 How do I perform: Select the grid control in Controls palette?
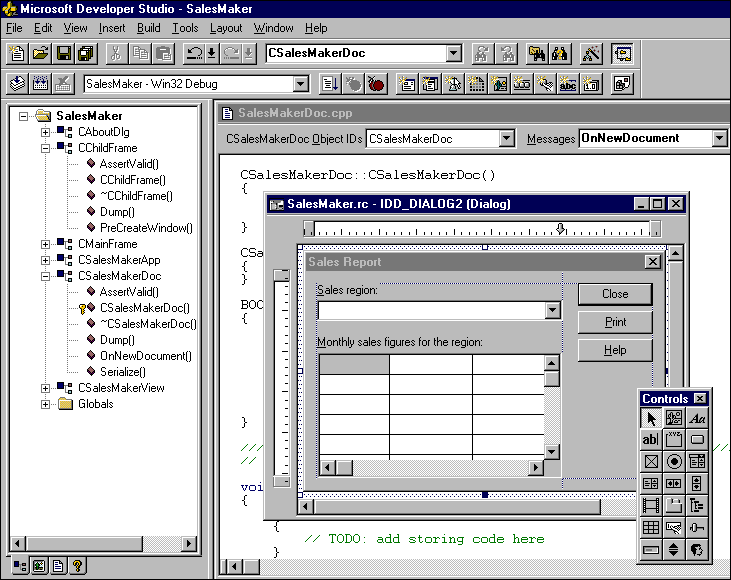pyautogui.click(x=651, y=527)
